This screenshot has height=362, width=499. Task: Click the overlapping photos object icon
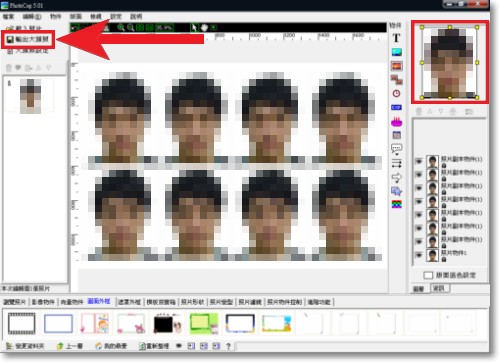pyautogui.click(x=396, y=80)
